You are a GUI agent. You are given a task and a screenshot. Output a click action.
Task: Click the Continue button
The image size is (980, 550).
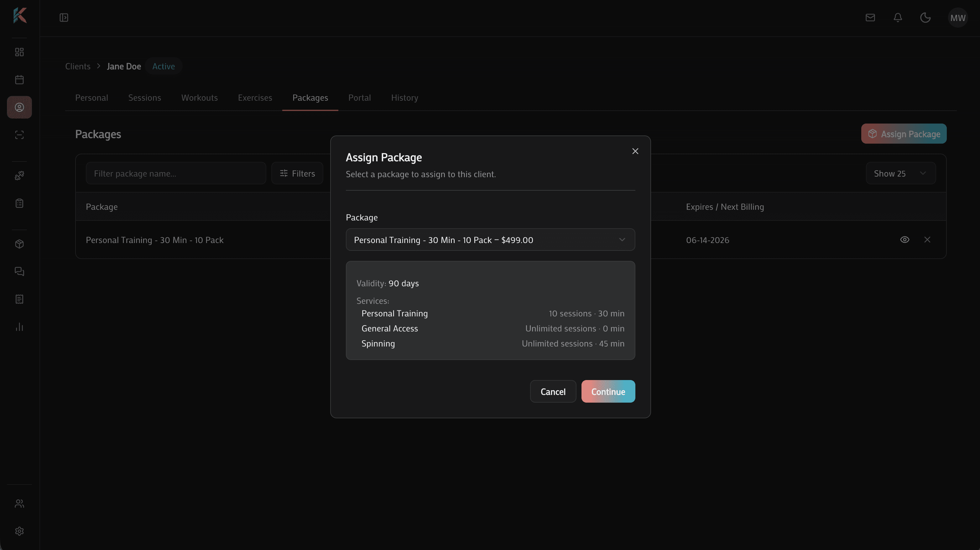point(608,391)
